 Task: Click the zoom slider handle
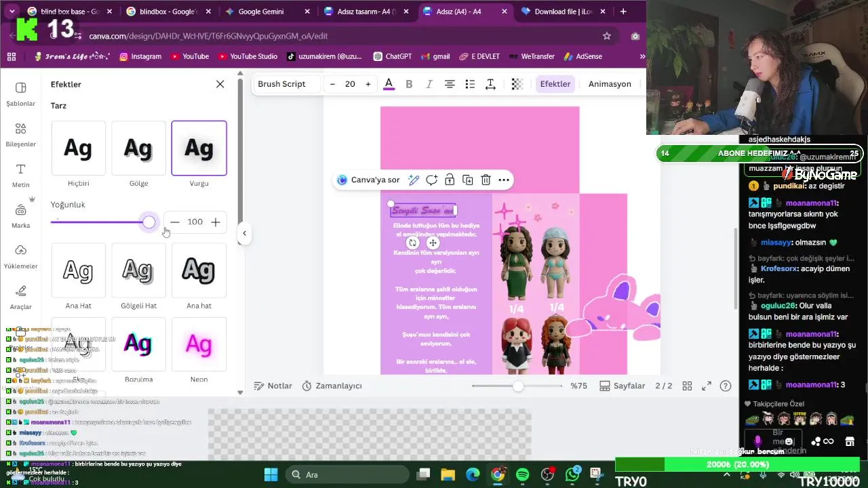[518, 386]
